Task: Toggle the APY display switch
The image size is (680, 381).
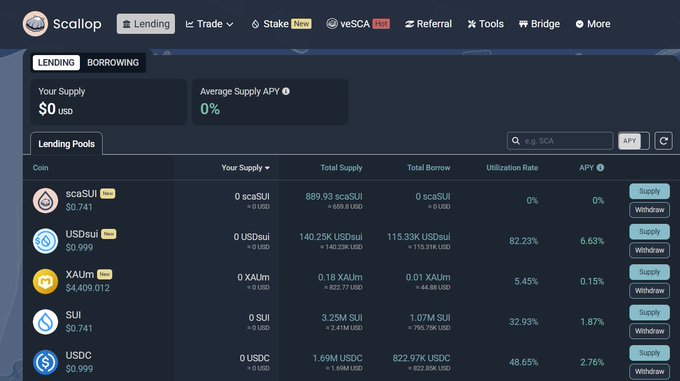Action: [634, 141]
